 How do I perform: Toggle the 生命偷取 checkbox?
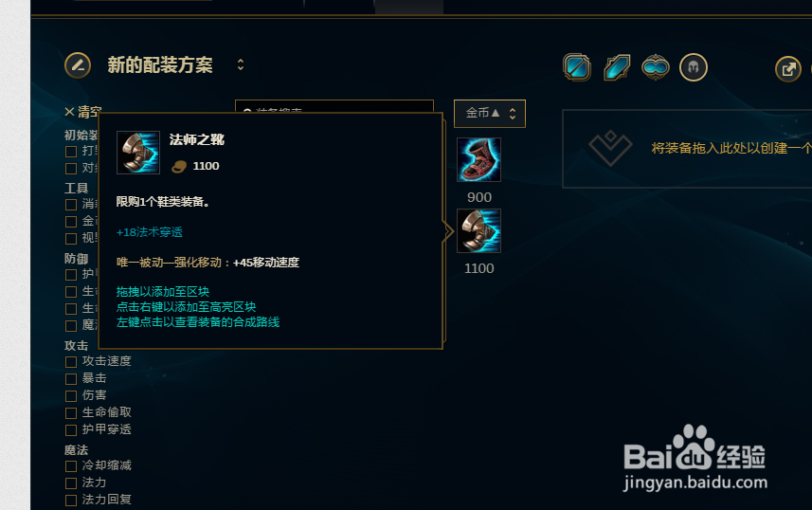(71, 413)
